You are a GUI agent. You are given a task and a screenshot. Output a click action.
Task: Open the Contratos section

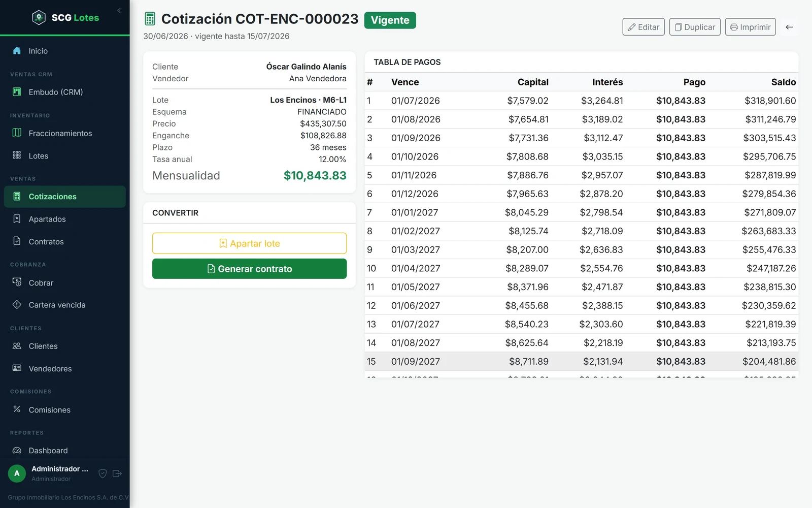(64, 242)
